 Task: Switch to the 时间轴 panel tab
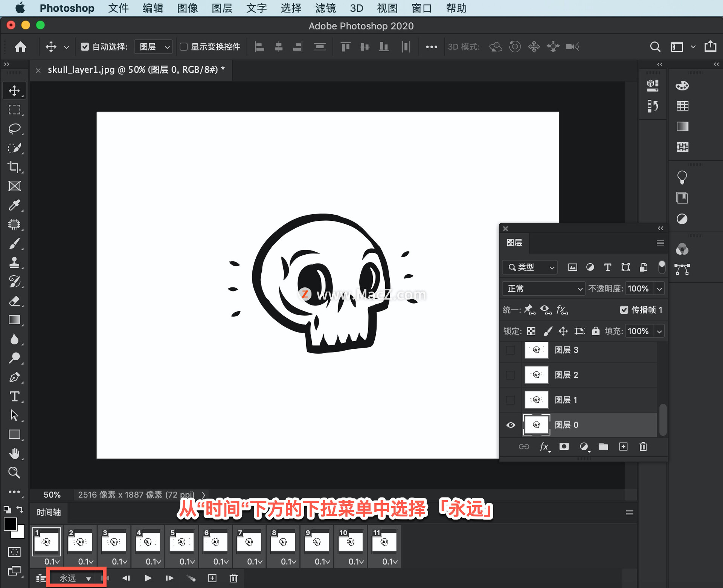49,512
